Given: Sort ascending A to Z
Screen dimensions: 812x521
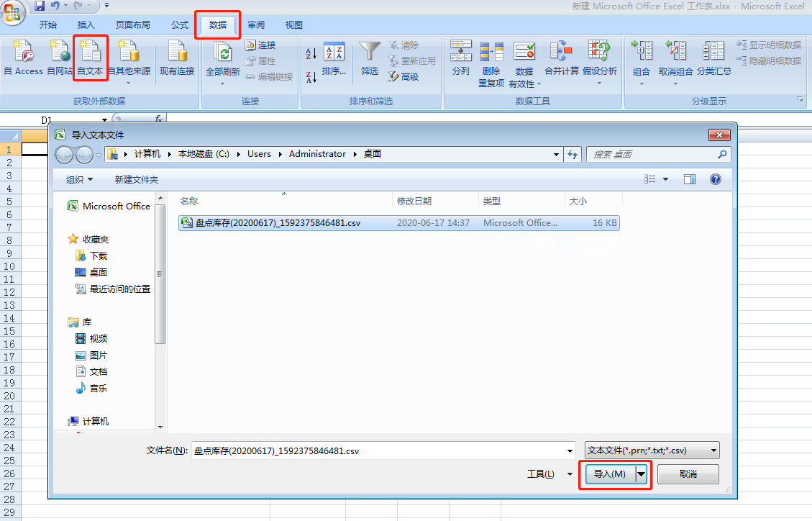Looking at the screenshot, I should pos(311,53).
